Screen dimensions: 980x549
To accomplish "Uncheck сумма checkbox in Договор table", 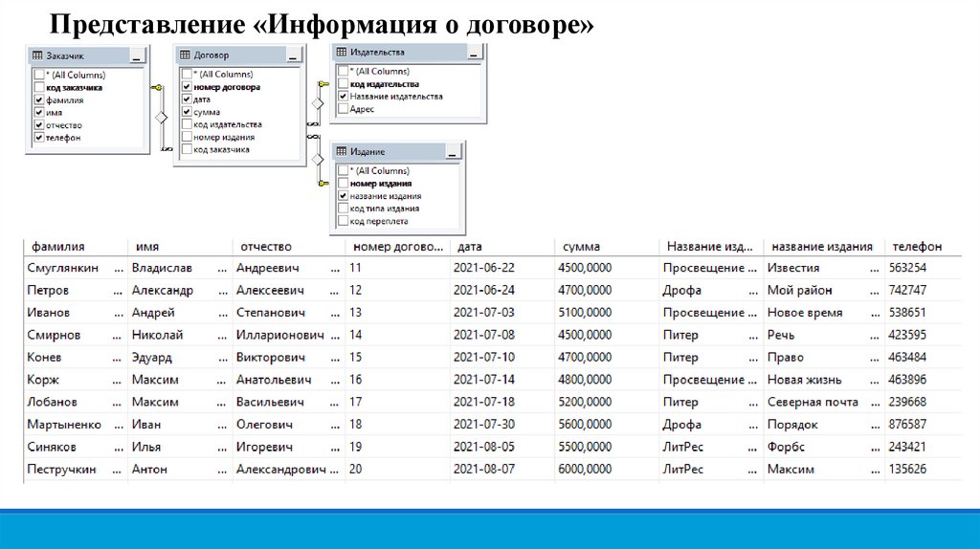I will click(x=186, y=112).
